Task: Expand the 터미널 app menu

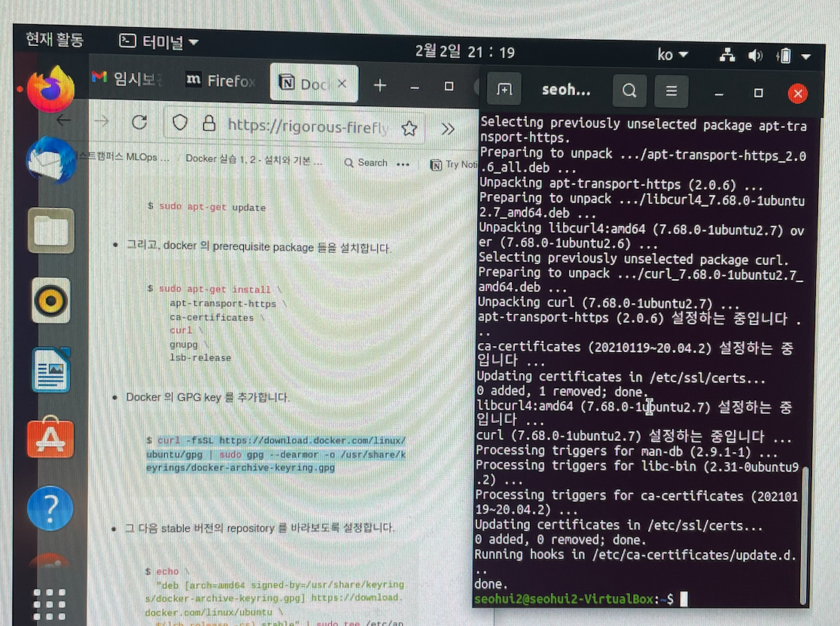Action: coord(159,41)
